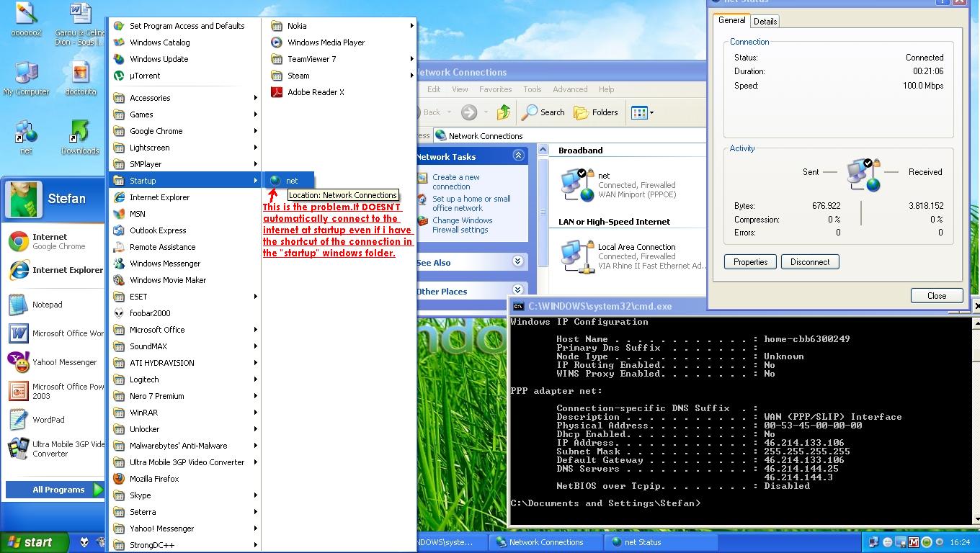Select the Garou & Celine Dion desktop document
This screenshot has height=553, width=980.
click(x=80, y=24)
